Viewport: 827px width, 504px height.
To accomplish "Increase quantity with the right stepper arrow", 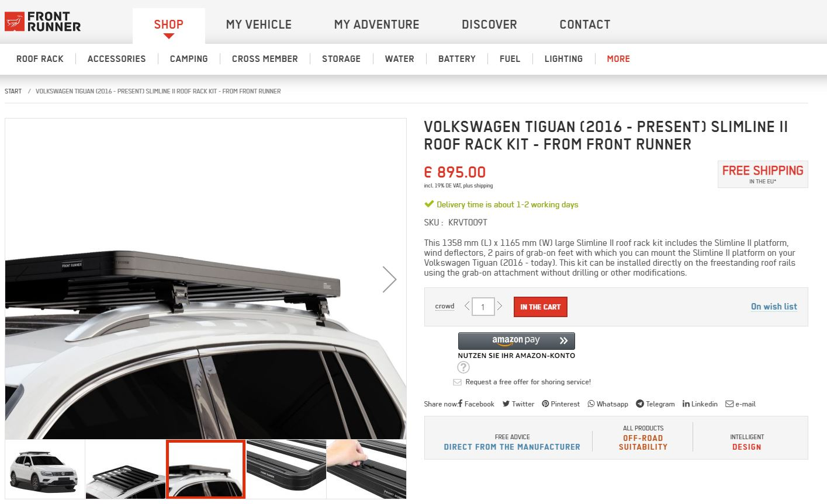I will 500,306.
